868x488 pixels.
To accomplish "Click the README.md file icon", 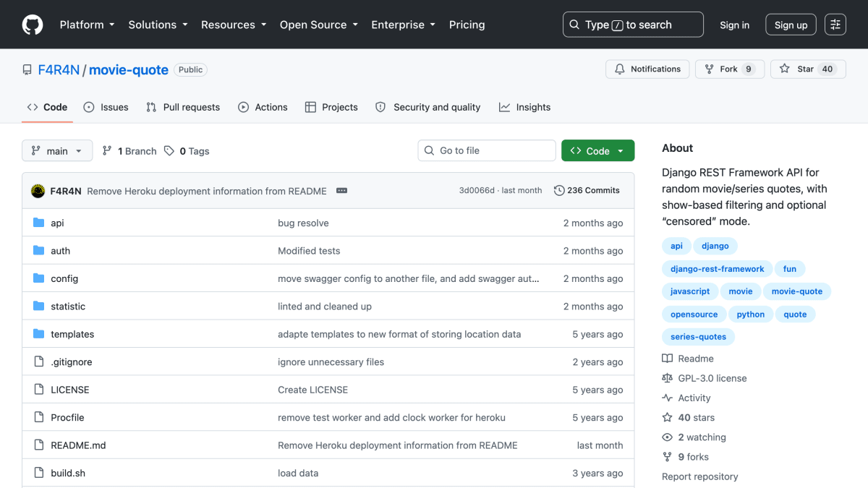I will (39, 445).
